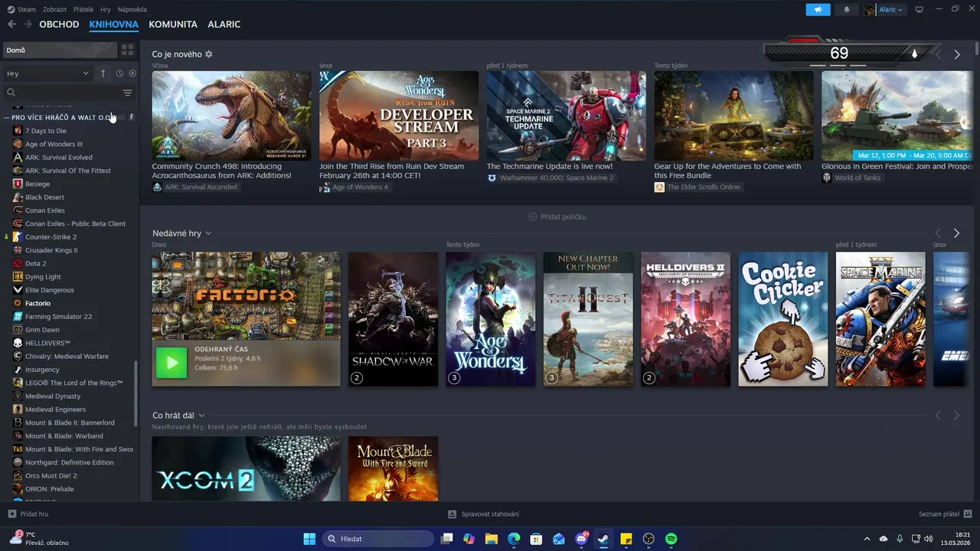Screen dimensions: 980x551
Task: Select Elite Dangerous icon in library list
Action: 18,290
